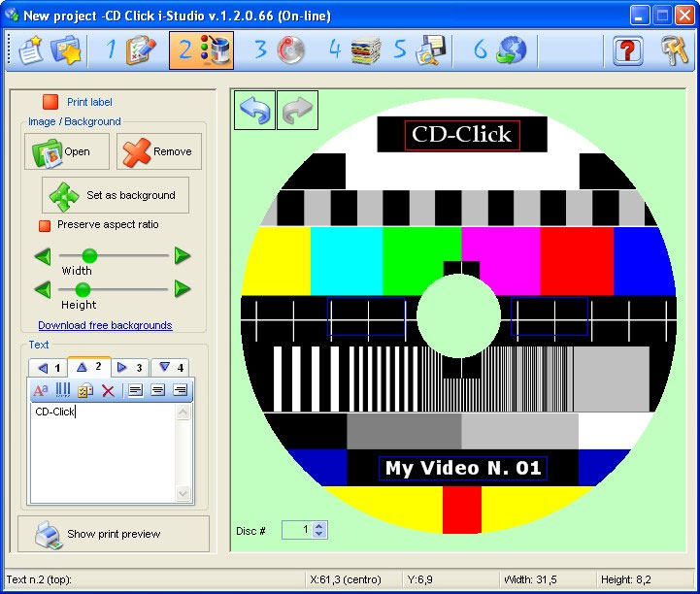Screen dimensions: 700x594
Task: Click 'Y:6,9' status entry
Action: [419, 579]
